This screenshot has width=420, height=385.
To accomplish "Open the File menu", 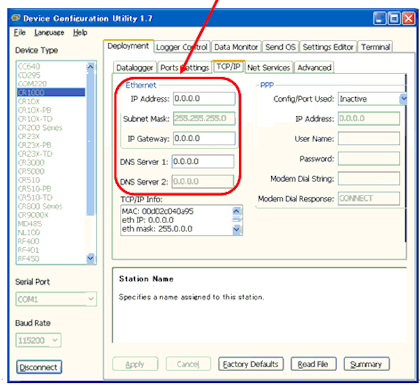I will click(x=20, y=33).
